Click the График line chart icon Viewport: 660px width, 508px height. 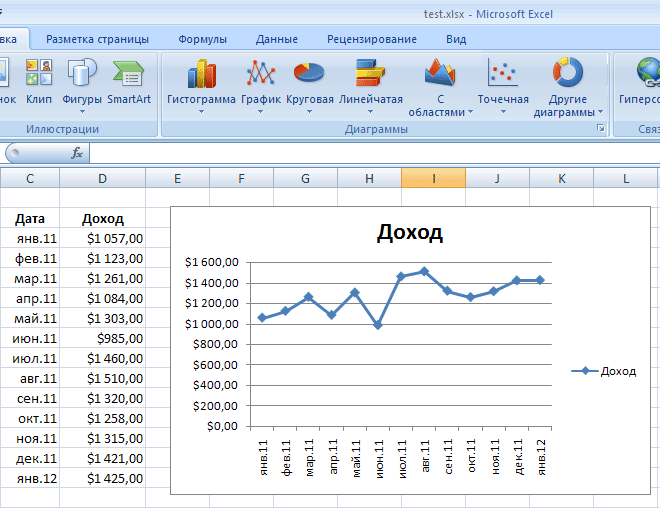pyautogui.click(x=261, y=73)
